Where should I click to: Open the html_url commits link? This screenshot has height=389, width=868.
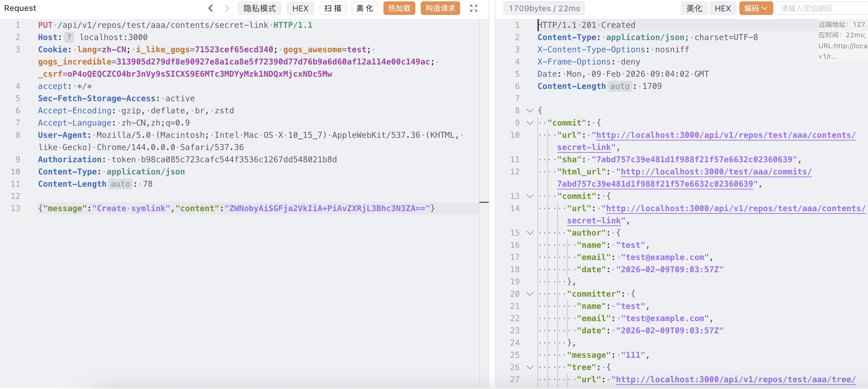click(x=716, y=172)
